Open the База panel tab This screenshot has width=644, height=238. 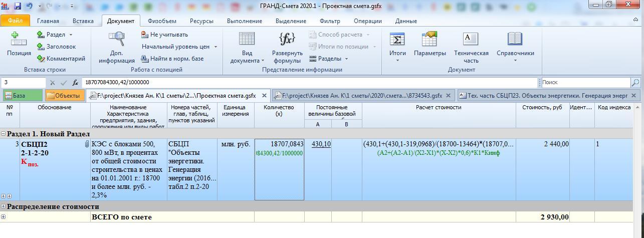tap(22, 95)
